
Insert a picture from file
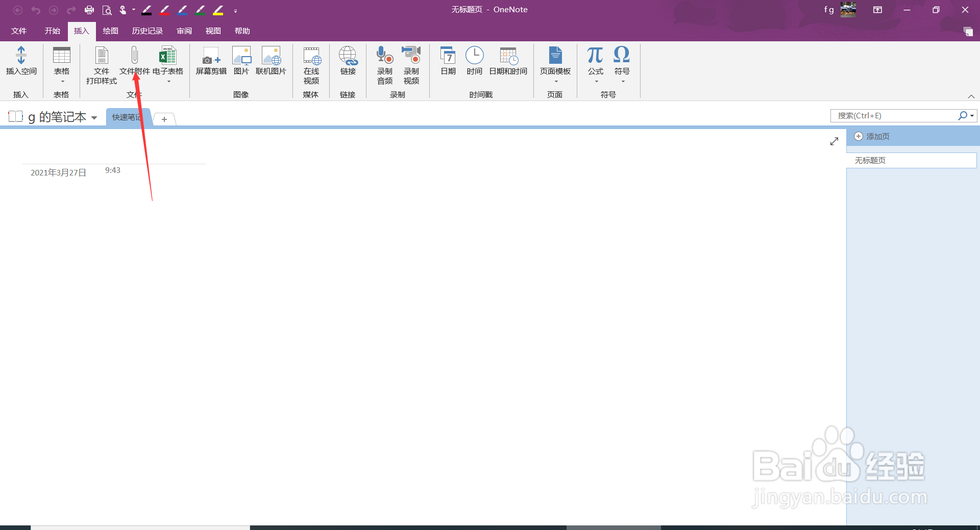241,61
